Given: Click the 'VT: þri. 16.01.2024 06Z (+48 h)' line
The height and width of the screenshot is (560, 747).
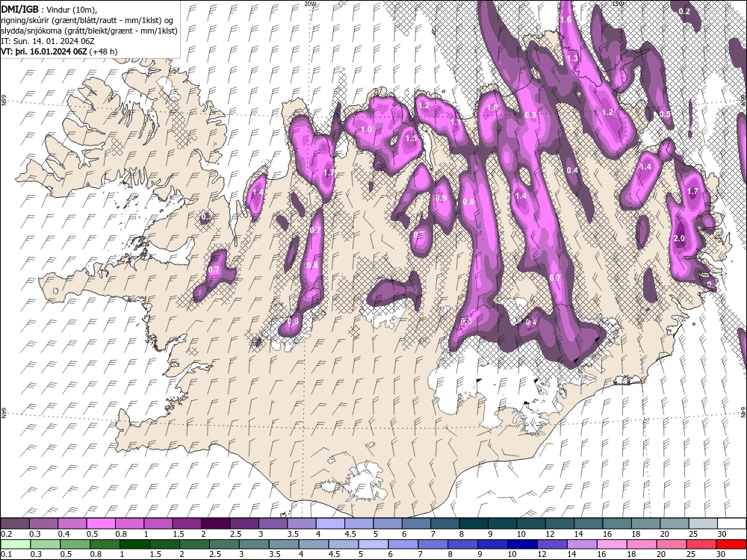Looking at the screenshot, I should click(60, 52).
